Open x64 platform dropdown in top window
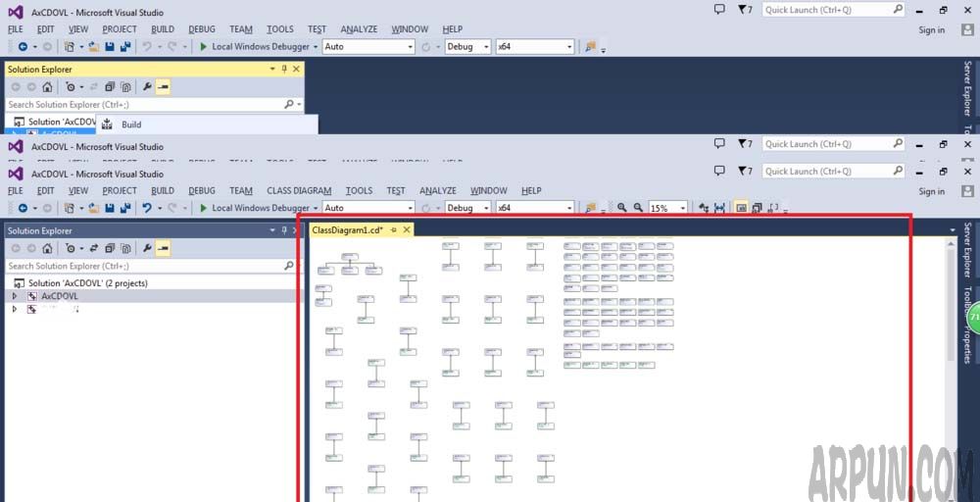980x502 pixels. point(569,47)
